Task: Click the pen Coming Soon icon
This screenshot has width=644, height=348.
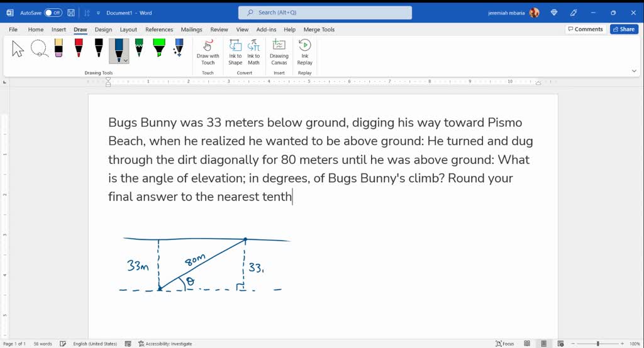Action: pos(574,13)
